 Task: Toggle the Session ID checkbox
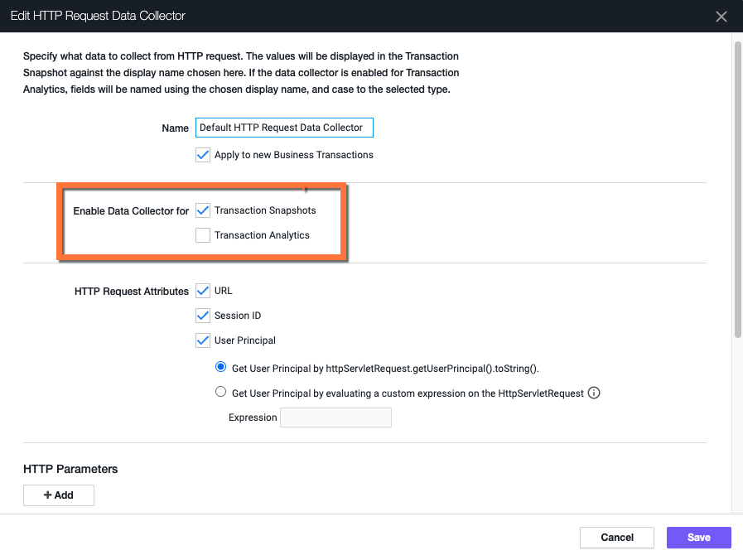pos(203,316)
